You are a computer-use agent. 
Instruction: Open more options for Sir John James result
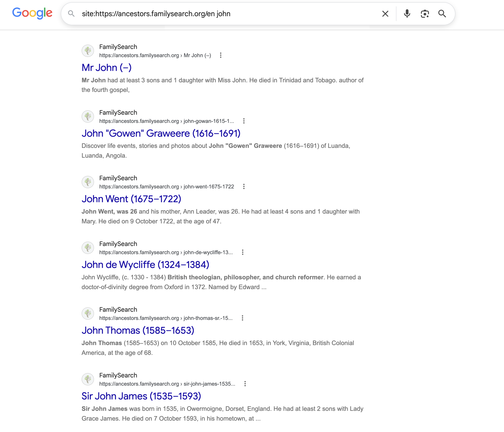point(245,384)
